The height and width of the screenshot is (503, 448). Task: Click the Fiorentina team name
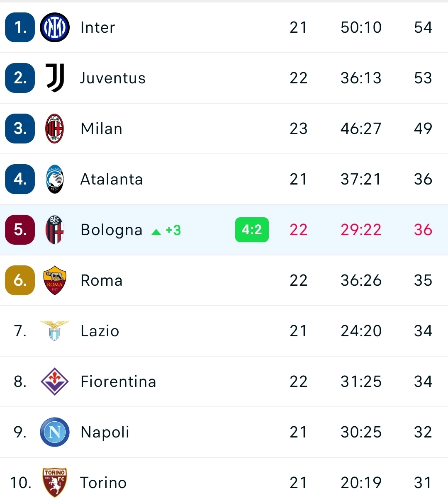118,382
